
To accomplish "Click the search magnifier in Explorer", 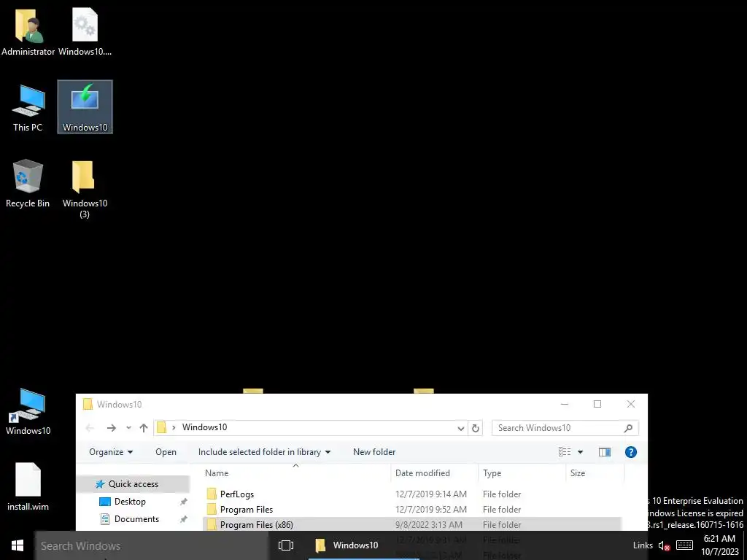I will 628,428.
